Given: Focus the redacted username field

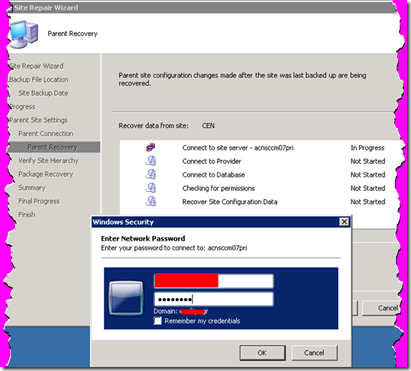Looking at the screenshot, I should coord(214,281).
